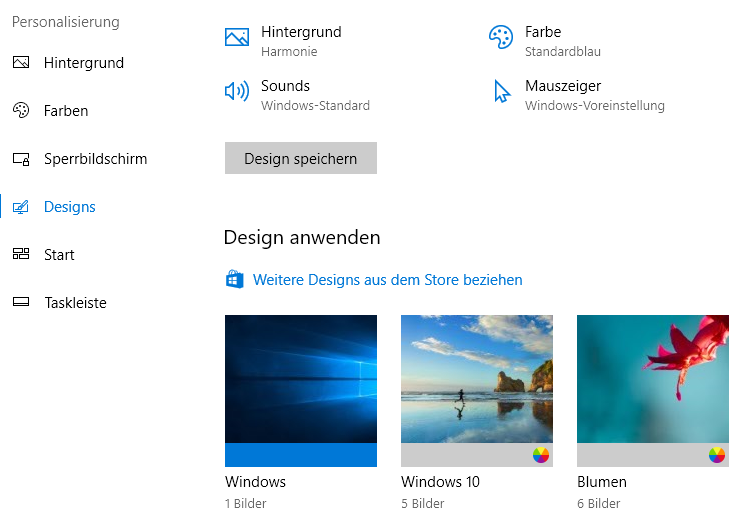
Task: Click the Farbe palette icon in design settings
Action: coord(500,38)
